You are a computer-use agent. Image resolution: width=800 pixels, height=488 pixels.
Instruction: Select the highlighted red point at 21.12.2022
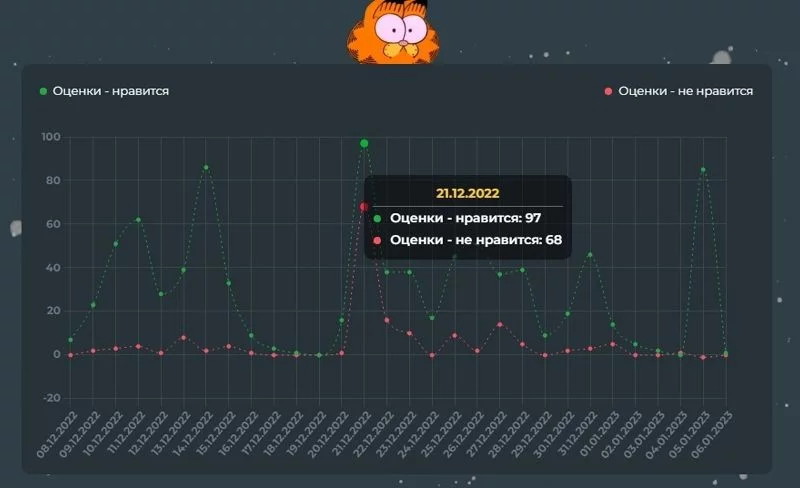click(x=364, y=207)
